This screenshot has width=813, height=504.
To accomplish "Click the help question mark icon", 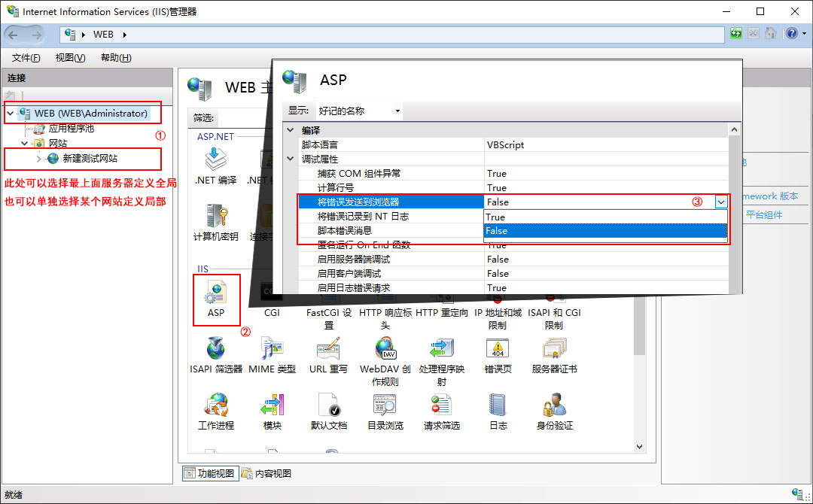I will [x=792, y=34].
